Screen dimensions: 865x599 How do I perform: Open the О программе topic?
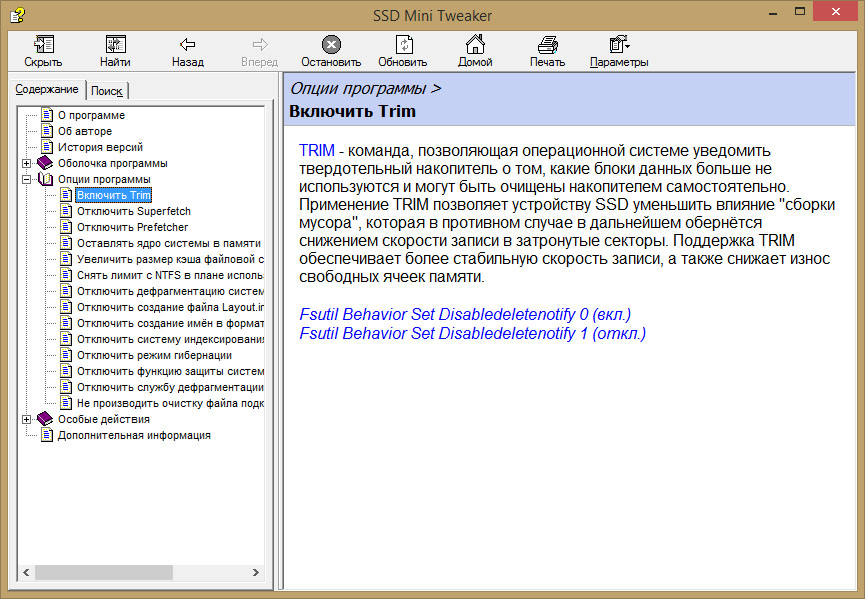click(x=91, y=115)
